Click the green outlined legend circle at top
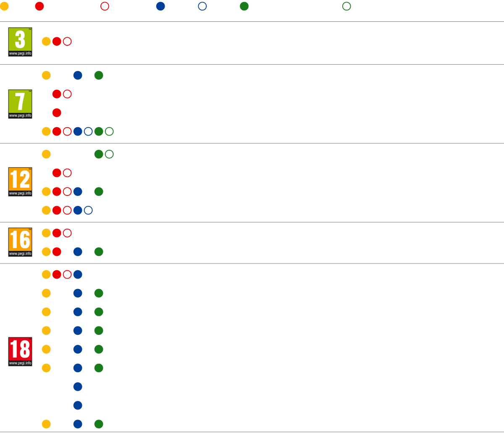The width and height of the screenshot is (504, 433). [x=346, y=6]
